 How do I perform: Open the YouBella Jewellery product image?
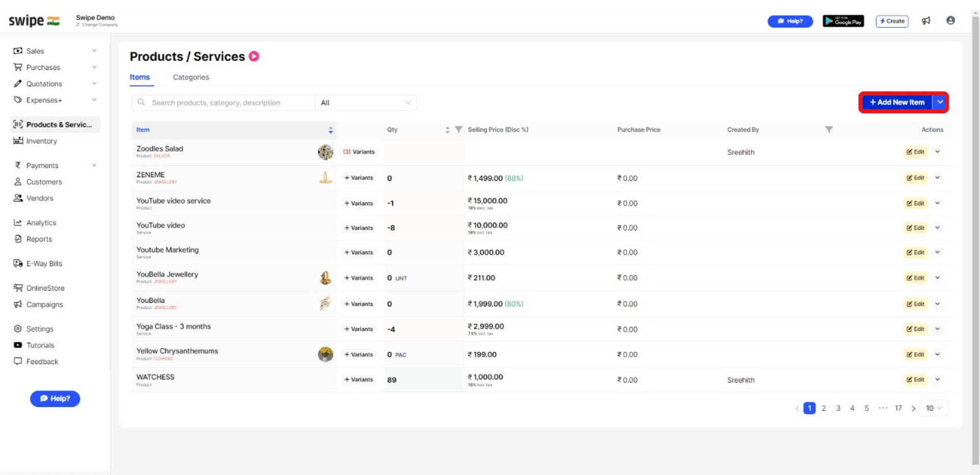[325, 278]
